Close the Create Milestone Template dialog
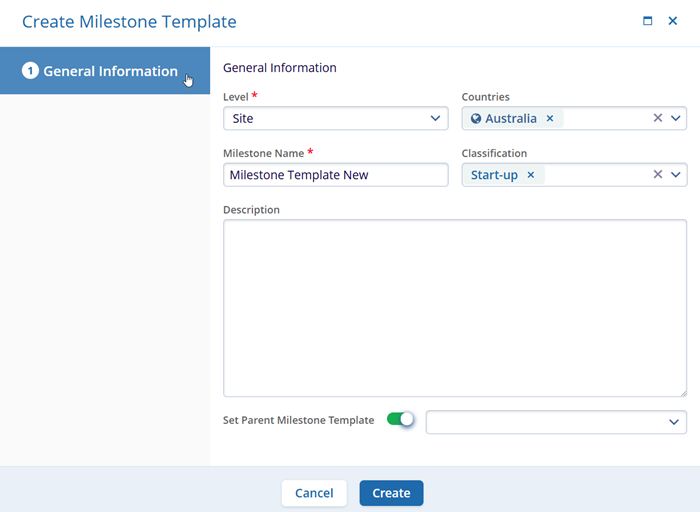The image size is (700, 512). click(x=673, y=21)
